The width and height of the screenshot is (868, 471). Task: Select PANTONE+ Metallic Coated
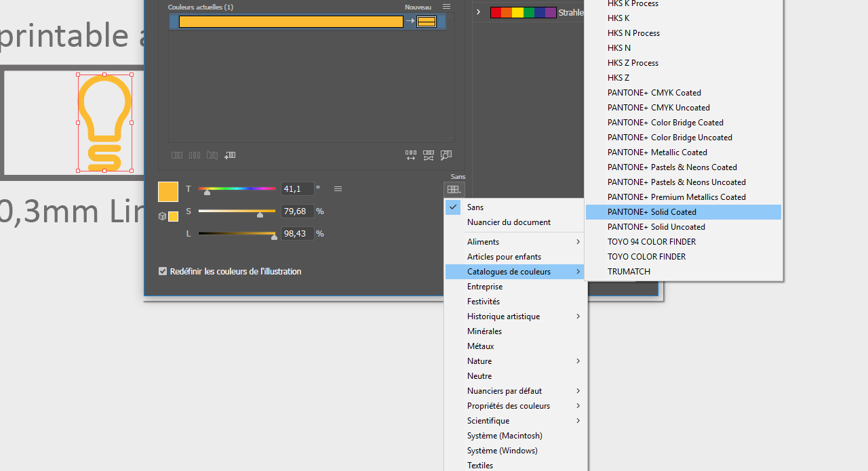(x=684, y=152)
